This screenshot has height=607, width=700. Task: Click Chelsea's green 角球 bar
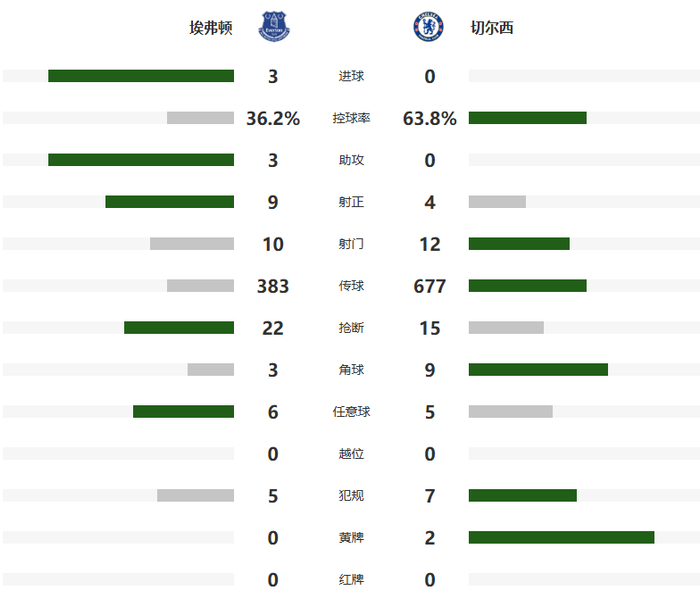[x=538, y=370]
